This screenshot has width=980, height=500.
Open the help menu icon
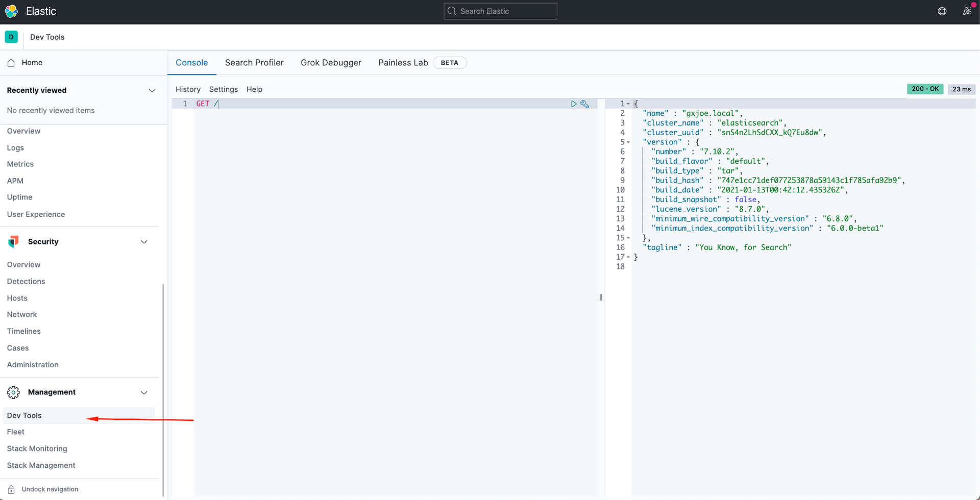point(942,11)
